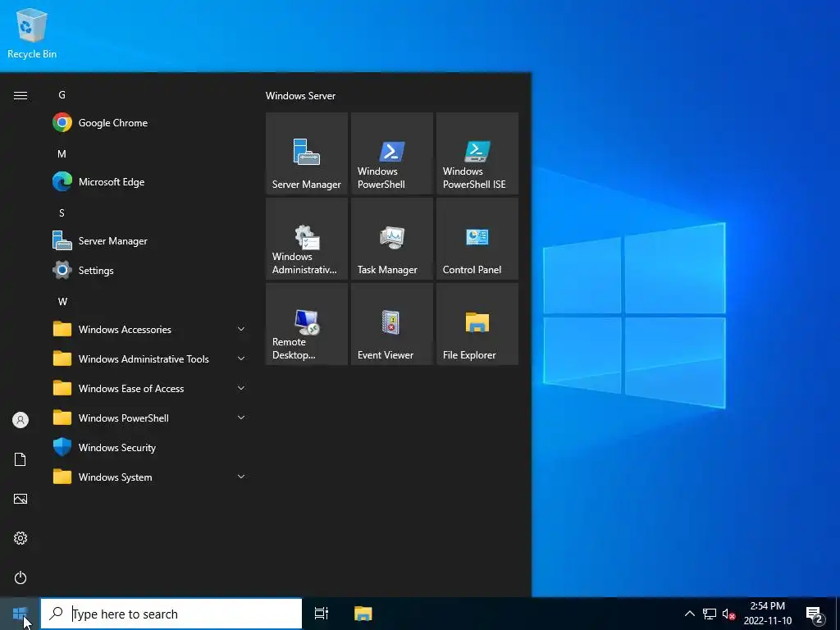Click the letter M section header

62,153
